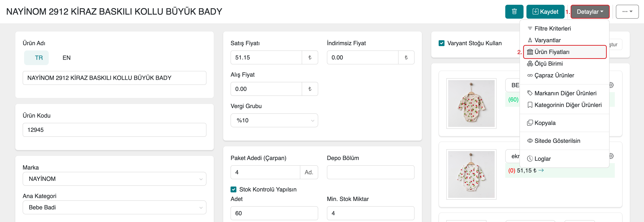This screenshot has width=644, height=222.
Task: Toggle Varyant Stoğu Kullan checkbox
Action: coord(442,43)
